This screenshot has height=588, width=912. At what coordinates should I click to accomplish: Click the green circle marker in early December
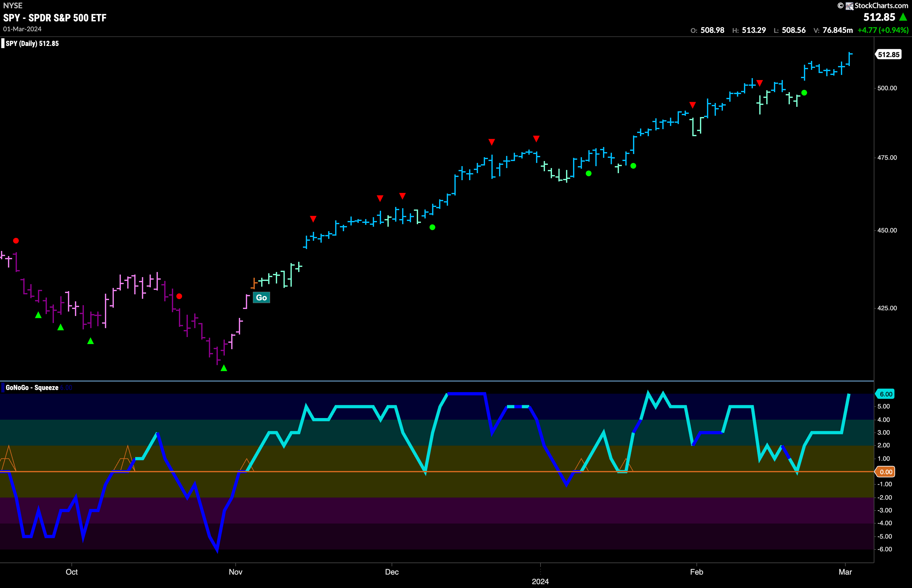point(432,227)
